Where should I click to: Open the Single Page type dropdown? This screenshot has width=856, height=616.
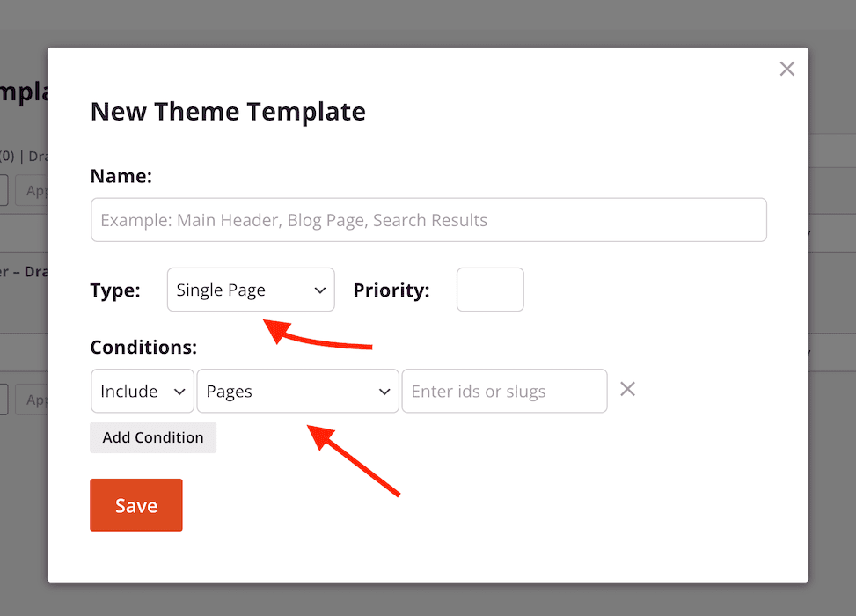tap(250, 290)
